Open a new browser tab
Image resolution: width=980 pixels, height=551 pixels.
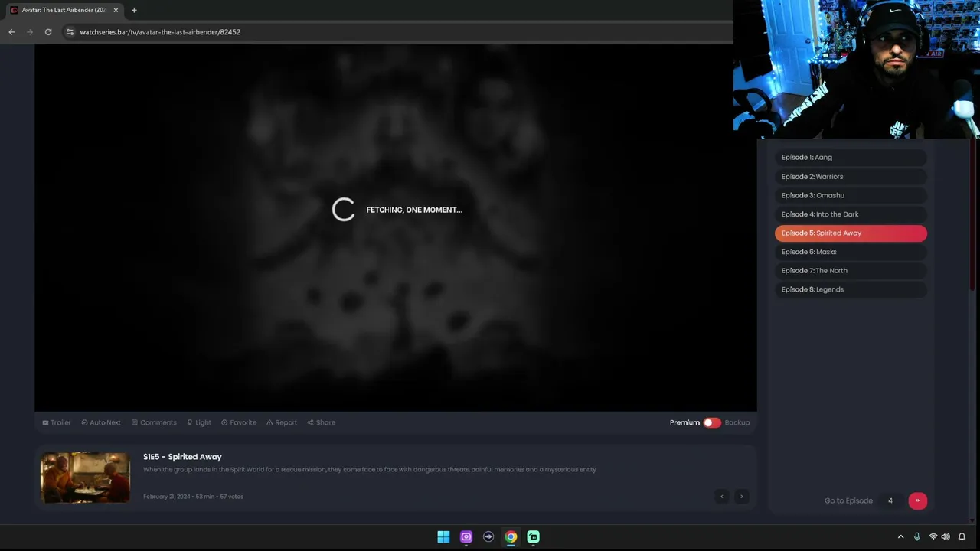click(x=134, y=10)
